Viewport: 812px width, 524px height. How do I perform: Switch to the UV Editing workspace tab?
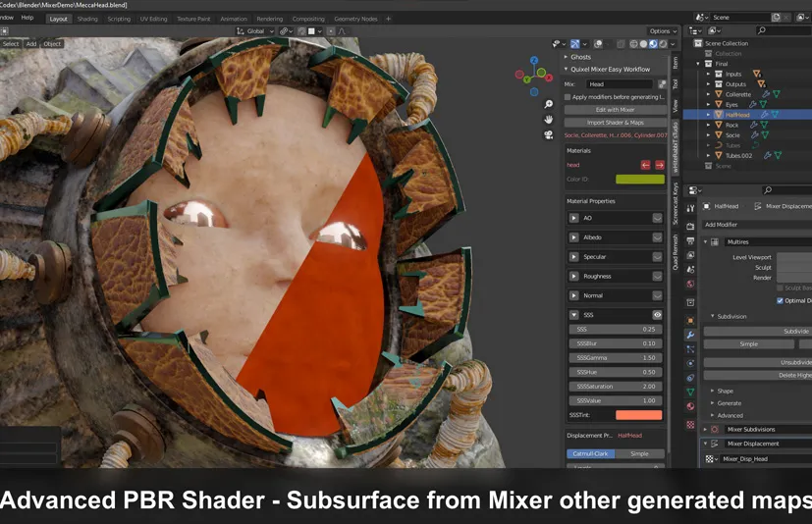point(154,19)
